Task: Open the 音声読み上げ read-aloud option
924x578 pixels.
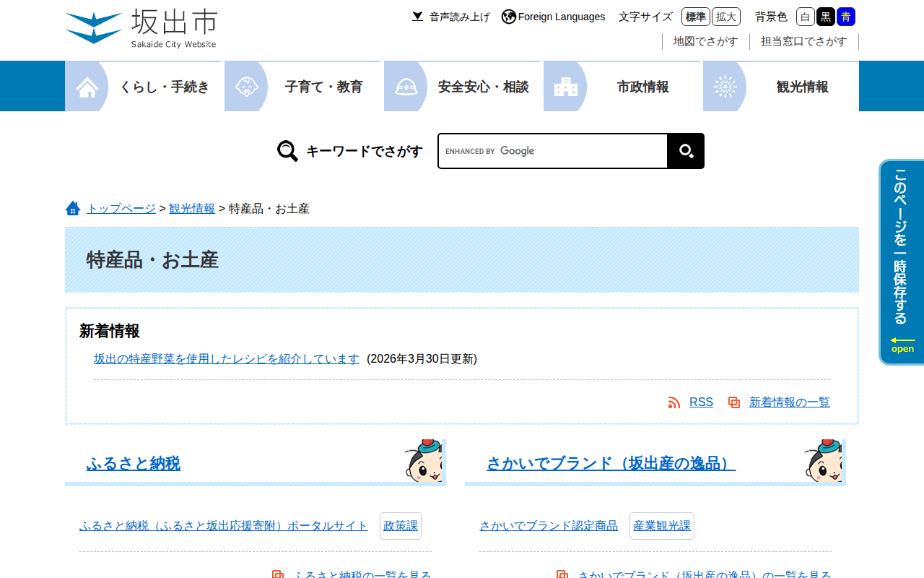Action: (451, 17)
